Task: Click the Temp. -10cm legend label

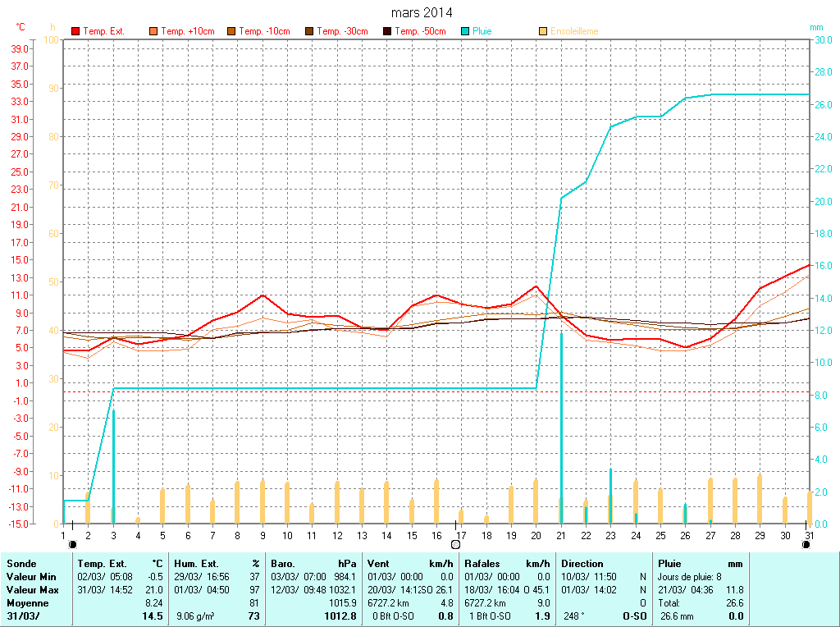Action: tap(264, 31)
